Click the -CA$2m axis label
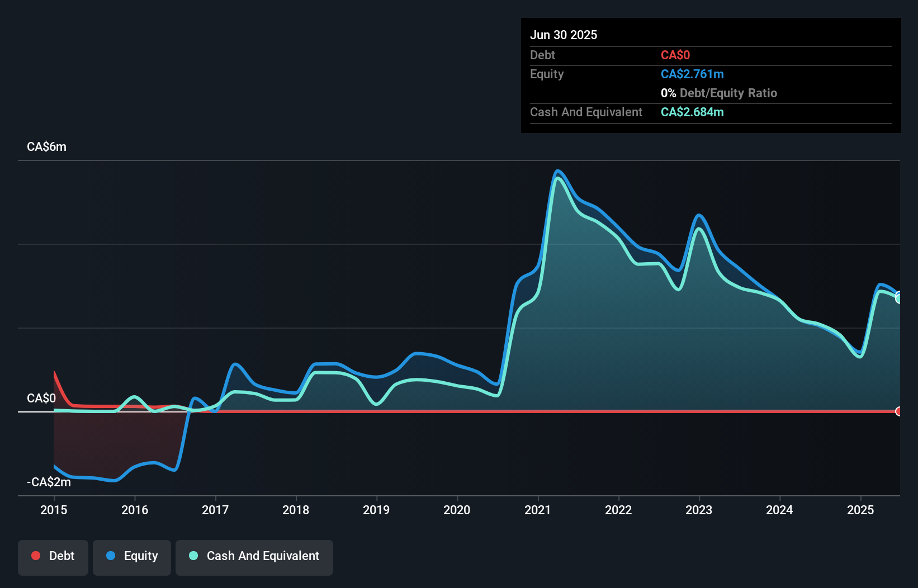This screenshot has width=918, height=588. click(48, 481)
